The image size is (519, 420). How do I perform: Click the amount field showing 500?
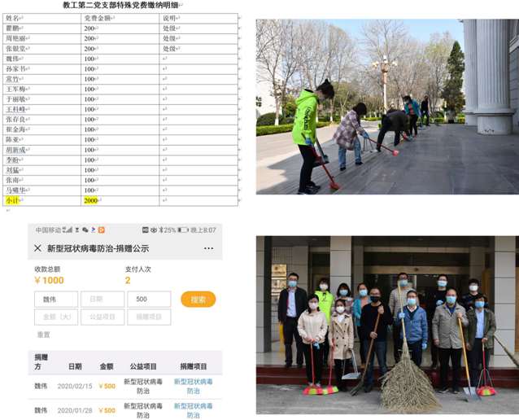point(149,300)
